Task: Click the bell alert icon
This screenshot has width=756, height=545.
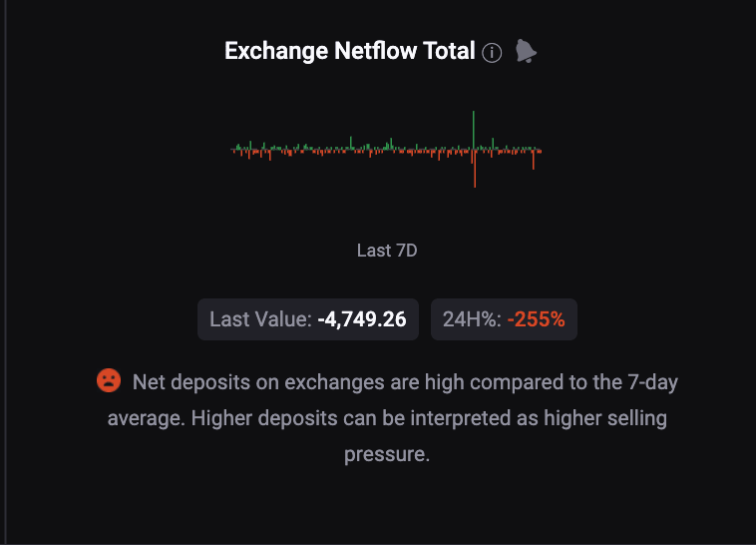Action: click(526, 51)
